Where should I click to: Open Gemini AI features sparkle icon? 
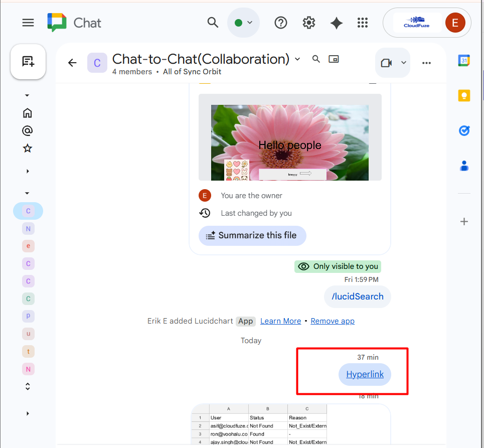[336, 22]
